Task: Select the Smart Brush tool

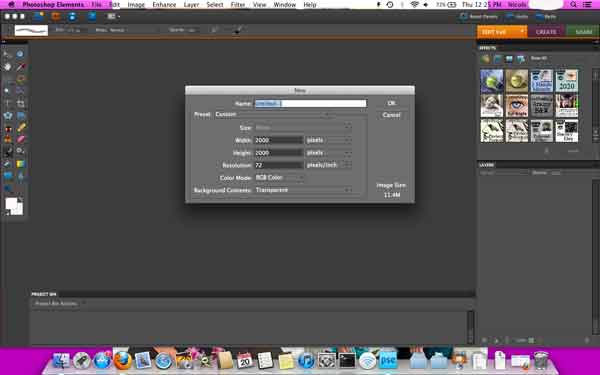Action: [20, 151]
